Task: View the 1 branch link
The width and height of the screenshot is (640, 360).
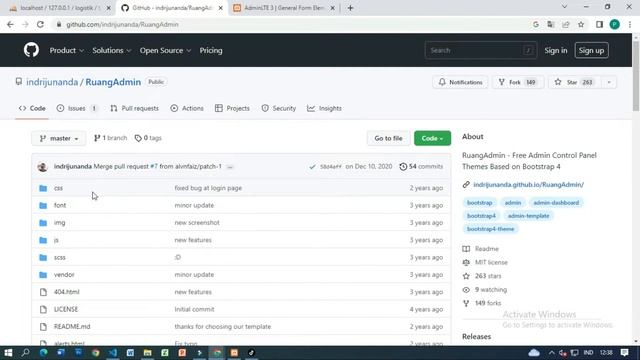Action: (110, 138)
